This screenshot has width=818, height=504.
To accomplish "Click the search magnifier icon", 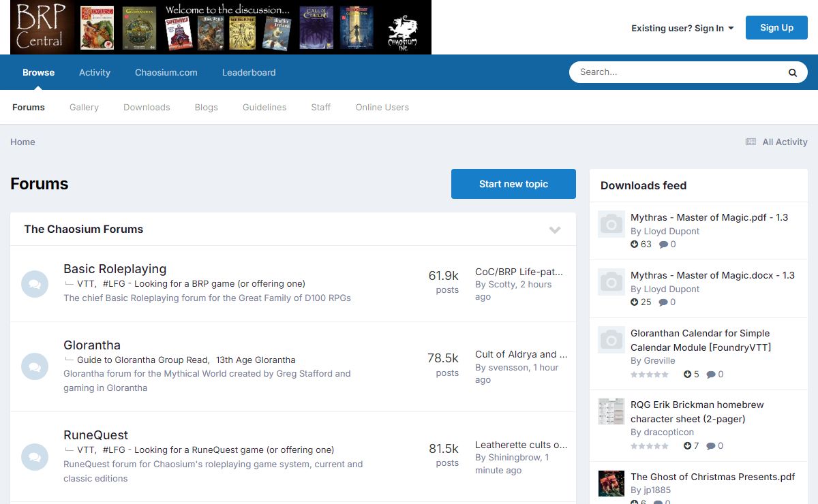I will coord(793,72).
